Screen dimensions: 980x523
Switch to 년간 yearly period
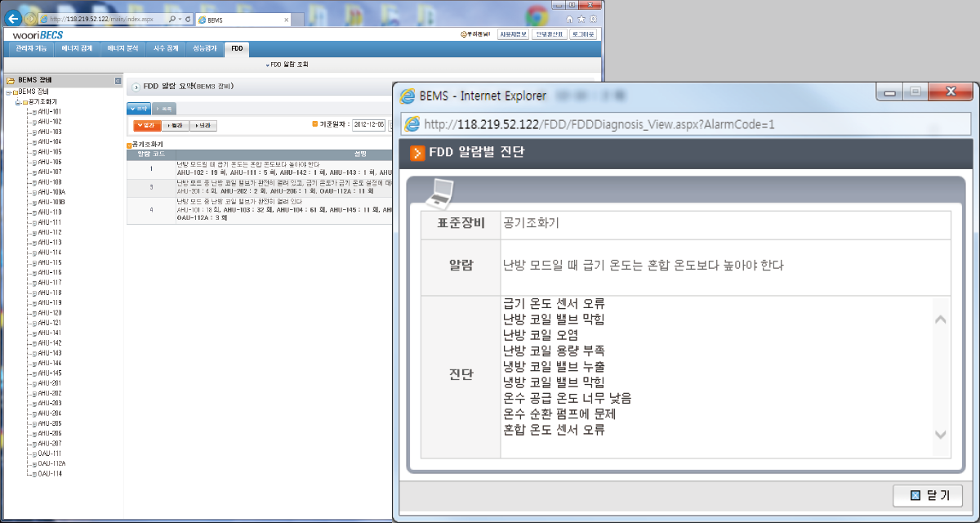(x=203, y=125)
